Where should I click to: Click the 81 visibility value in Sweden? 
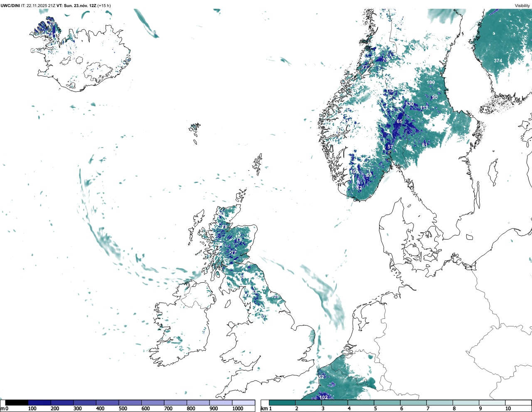click(x=425, y=145)
